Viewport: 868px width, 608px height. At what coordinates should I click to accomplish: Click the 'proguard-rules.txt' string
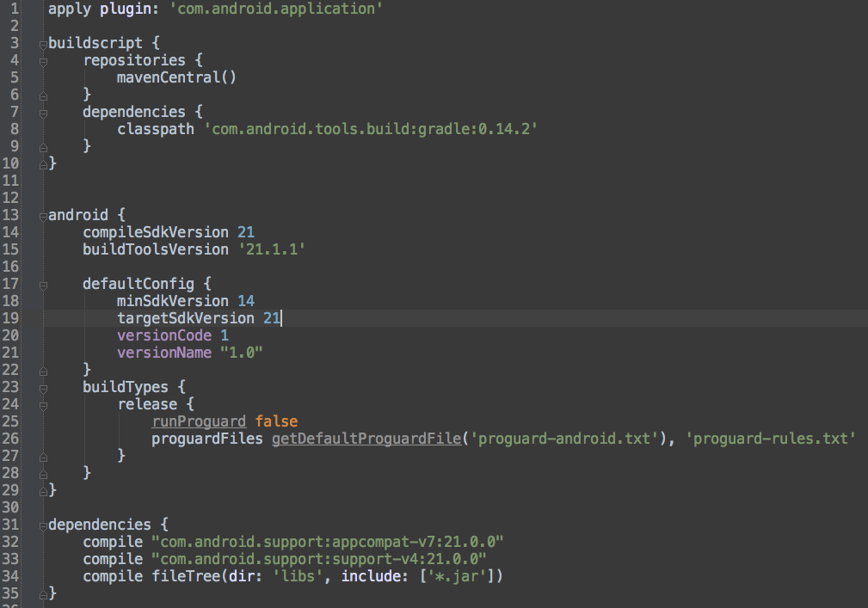(771, 439)
